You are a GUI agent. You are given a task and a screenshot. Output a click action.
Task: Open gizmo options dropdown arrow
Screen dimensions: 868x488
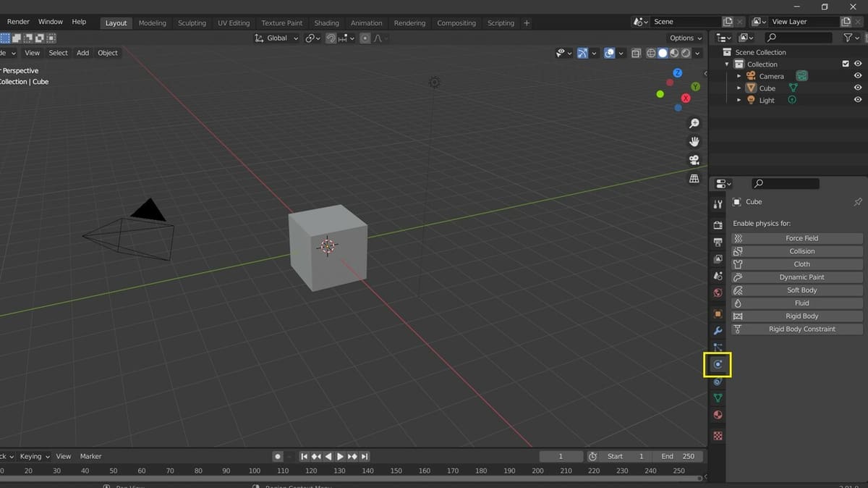tap(594, 53)
